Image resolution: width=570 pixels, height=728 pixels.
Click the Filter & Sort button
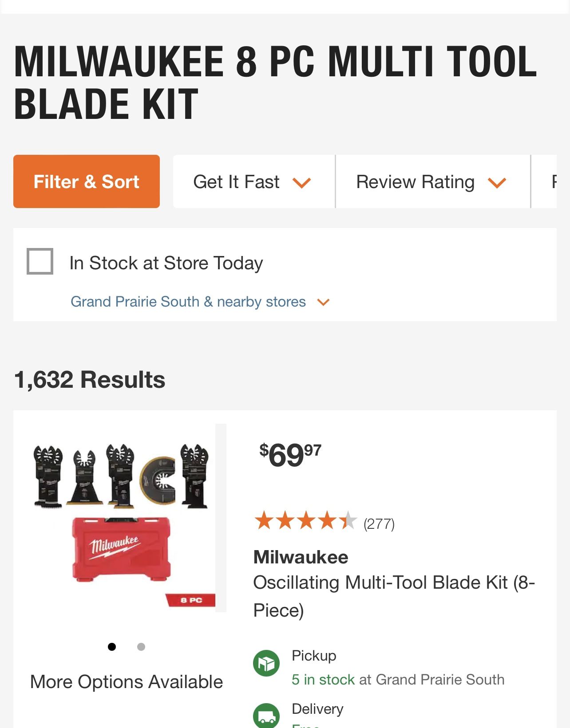coord(87,181)
